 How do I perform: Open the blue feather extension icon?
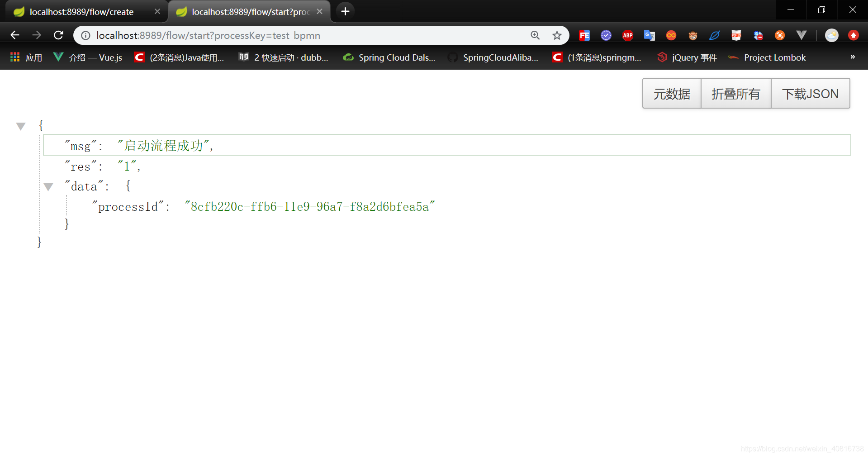coord(715,35)
